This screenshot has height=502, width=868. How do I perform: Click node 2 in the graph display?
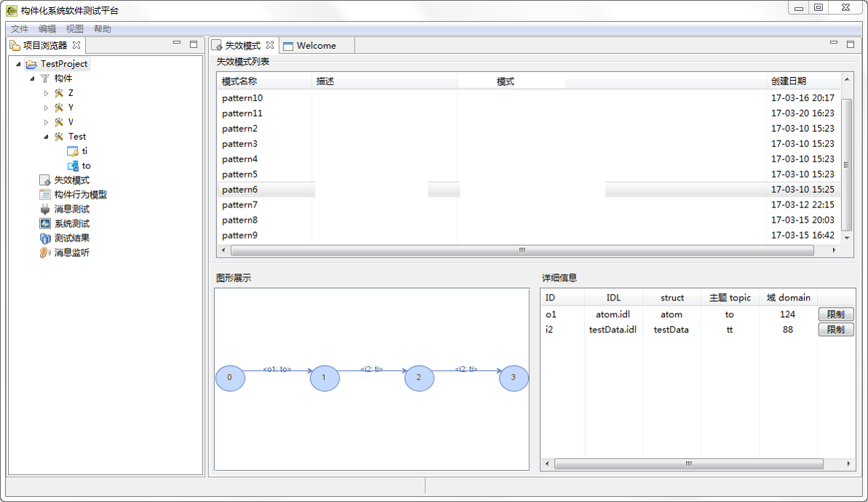tap(419, 378)
